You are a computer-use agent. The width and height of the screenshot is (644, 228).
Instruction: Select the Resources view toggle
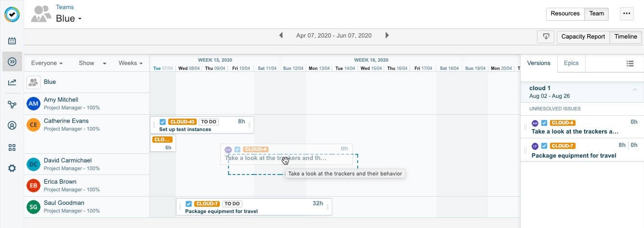pos(565,13)
